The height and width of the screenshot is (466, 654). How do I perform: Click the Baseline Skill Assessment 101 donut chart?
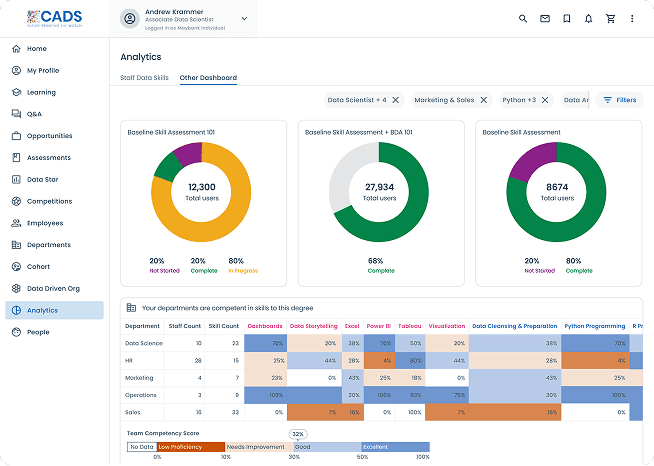point(201,191)
